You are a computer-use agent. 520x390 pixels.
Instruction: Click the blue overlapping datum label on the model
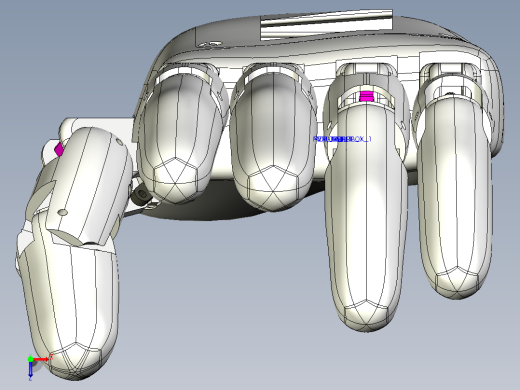(342, 139)
